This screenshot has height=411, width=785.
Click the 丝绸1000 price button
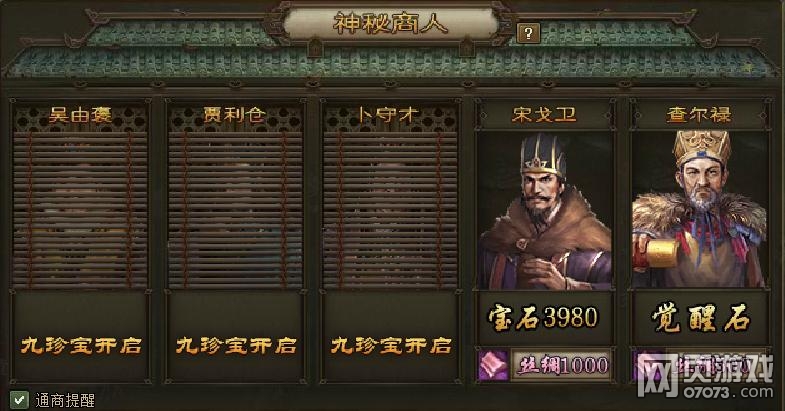point(561,365)
